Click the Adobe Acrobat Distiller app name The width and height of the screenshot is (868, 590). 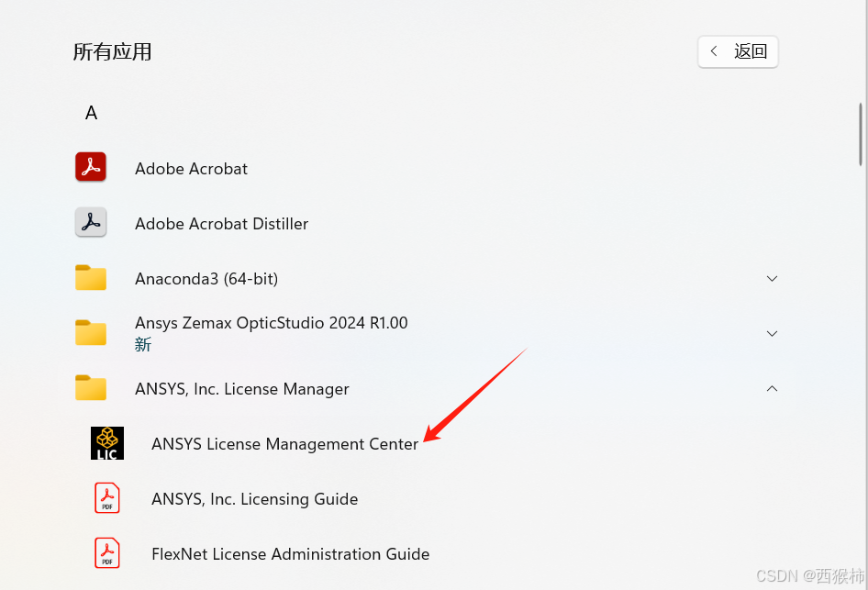click(222, 224)
